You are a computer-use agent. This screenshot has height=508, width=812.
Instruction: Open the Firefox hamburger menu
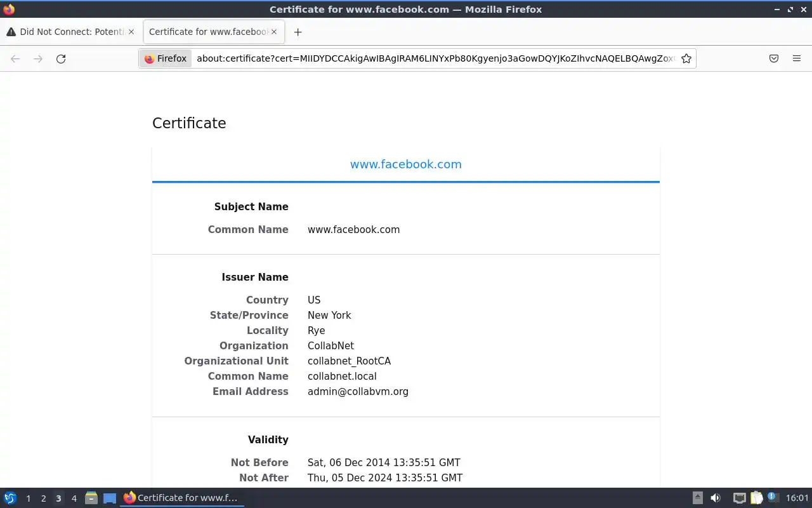[797, 58]
